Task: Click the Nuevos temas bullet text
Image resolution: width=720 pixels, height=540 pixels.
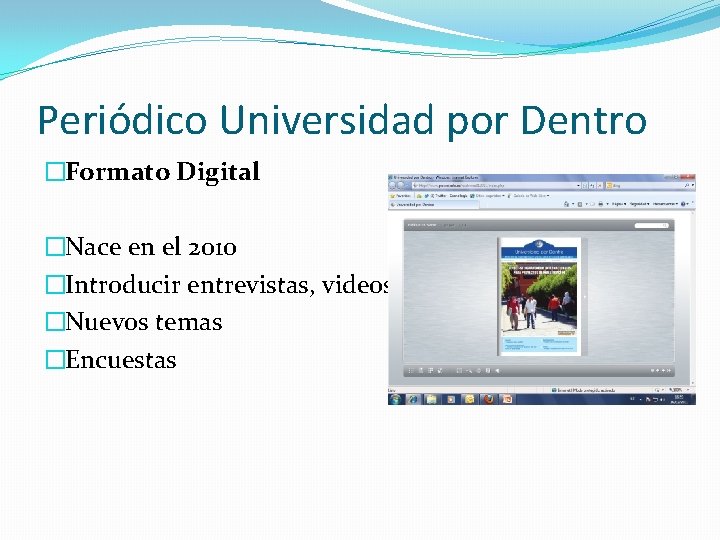Action: 144,322
